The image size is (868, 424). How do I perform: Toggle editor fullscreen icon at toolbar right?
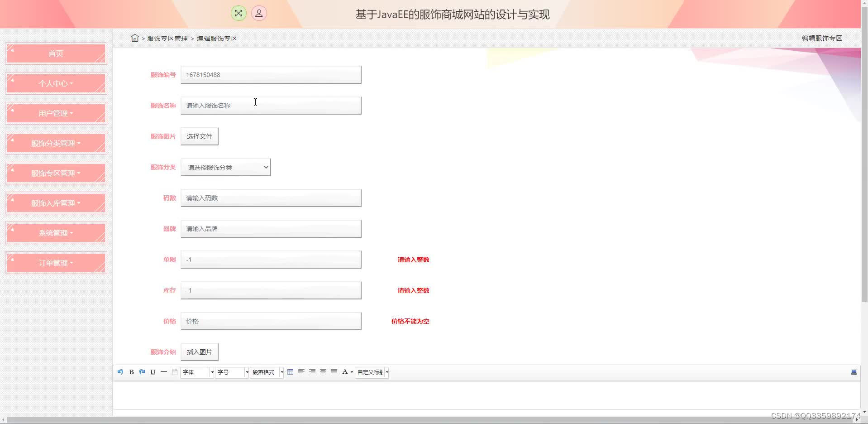pos(854,372)
